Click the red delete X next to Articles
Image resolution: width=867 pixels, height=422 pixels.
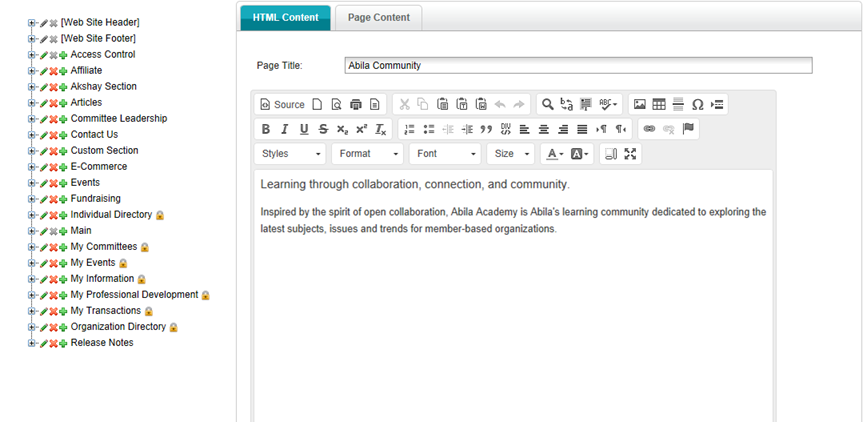coord(54,103)
